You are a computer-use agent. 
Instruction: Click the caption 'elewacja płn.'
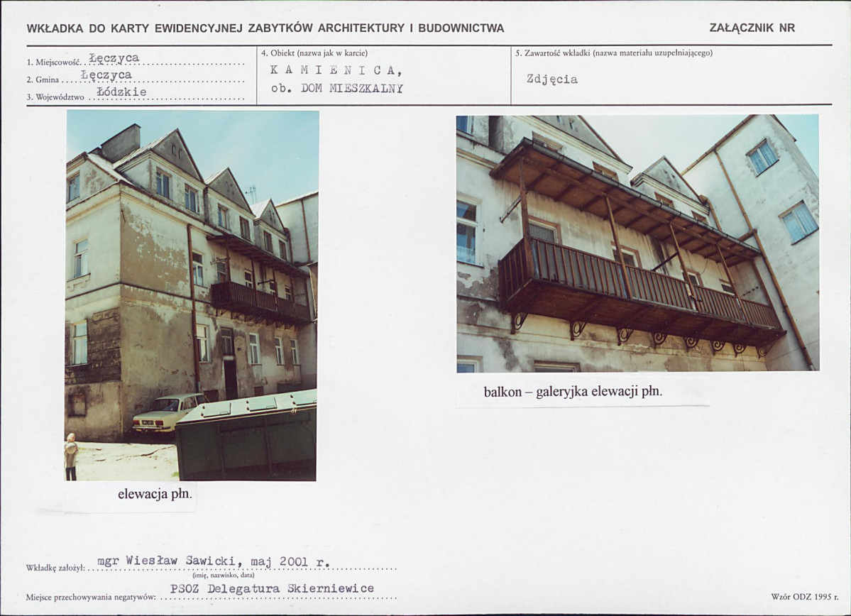coord(155,495)
